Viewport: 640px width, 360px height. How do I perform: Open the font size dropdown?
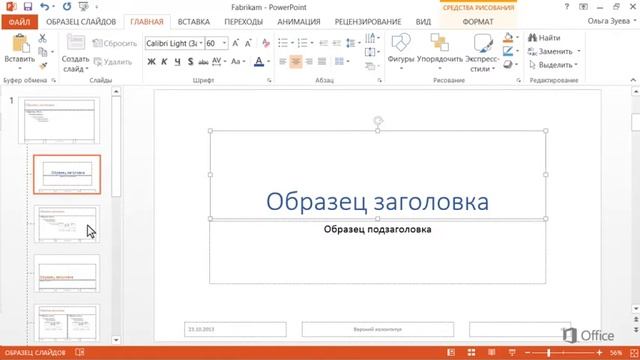coord(224,43)
